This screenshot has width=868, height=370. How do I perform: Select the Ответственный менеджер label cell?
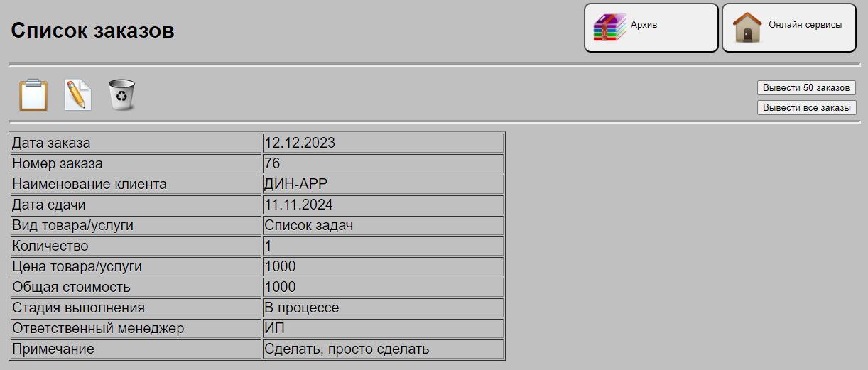(x=136, y=328)
